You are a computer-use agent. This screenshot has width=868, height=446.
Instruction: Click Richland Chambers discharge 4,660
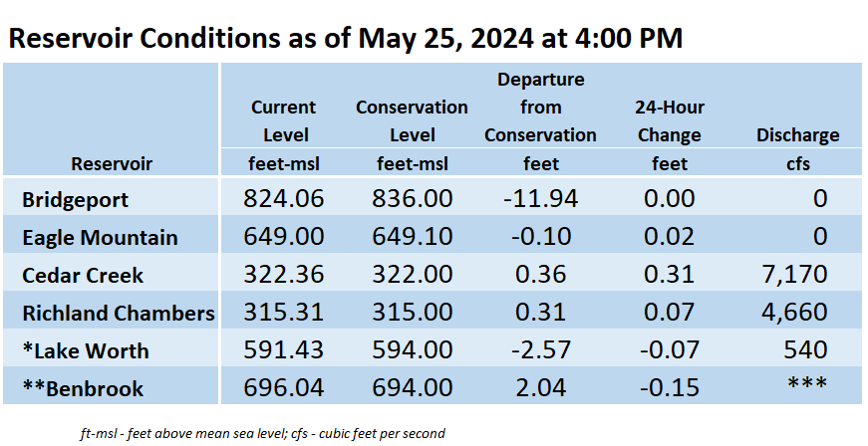pos(794,312)
